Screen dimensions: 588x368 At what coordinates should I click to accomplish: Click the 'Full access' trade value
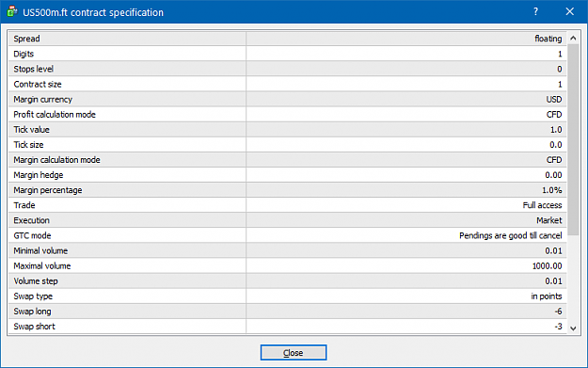click(x=542, y=205)
